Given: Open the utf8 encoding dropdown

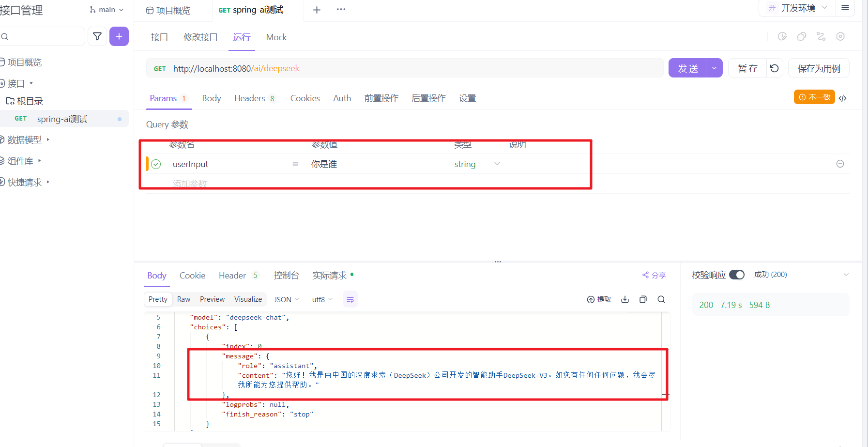Looking at the screenshot, I should coord(322,299).
